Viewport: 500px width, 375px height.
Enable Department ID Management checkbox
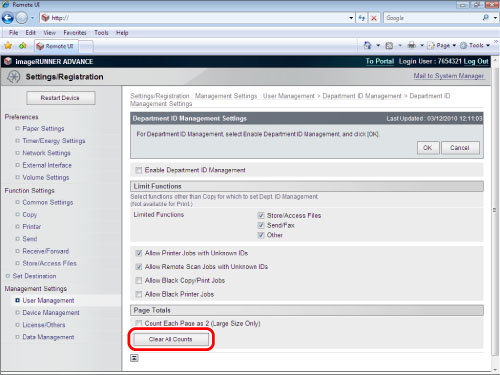138,170
